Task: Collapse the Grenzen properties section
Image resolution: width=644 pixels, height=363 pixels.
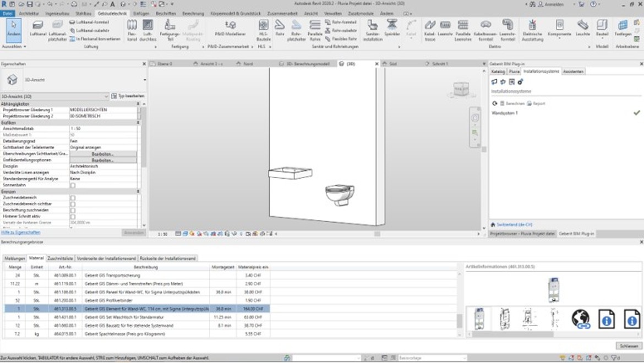Action: [x=138, y=191]
